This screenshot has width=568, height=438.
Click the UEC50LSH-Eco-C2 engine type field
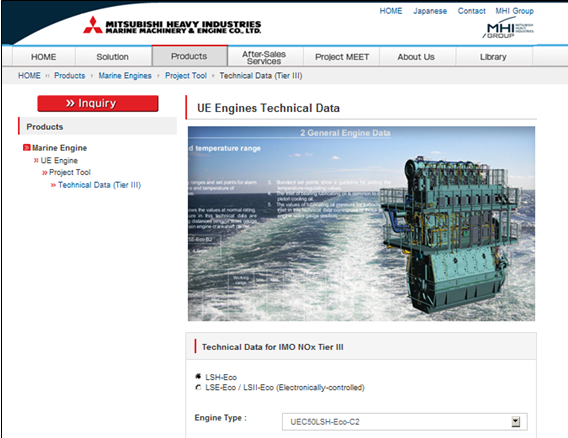(405, 422)
